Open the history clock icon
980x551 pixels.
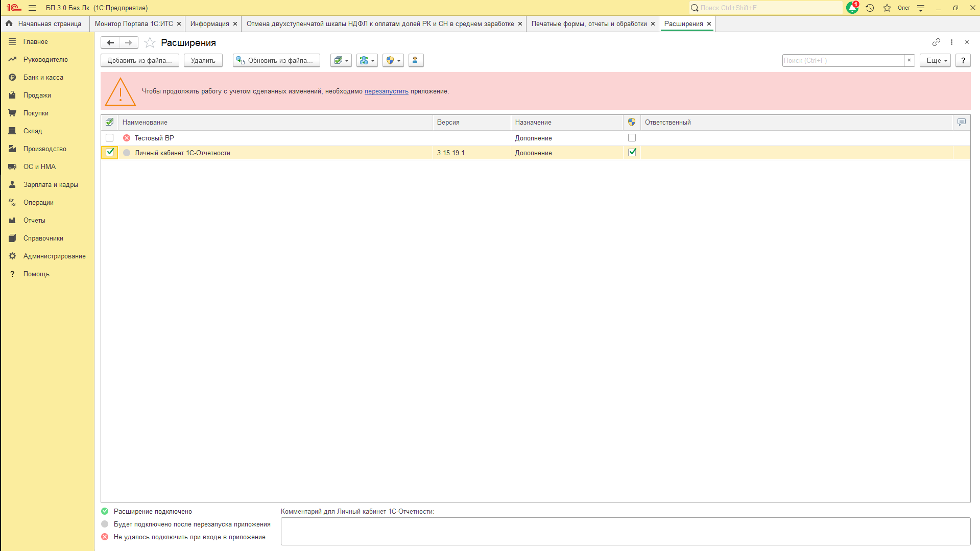click(870, 8)
